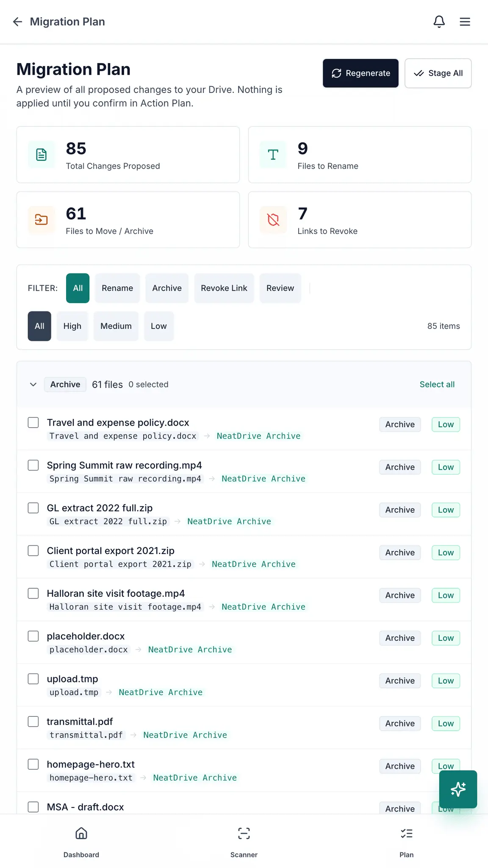Viewport: 488px width, 868px height.
Task: Click the GL extract 2022 full.zip title
Action: (x=100, y=508)
